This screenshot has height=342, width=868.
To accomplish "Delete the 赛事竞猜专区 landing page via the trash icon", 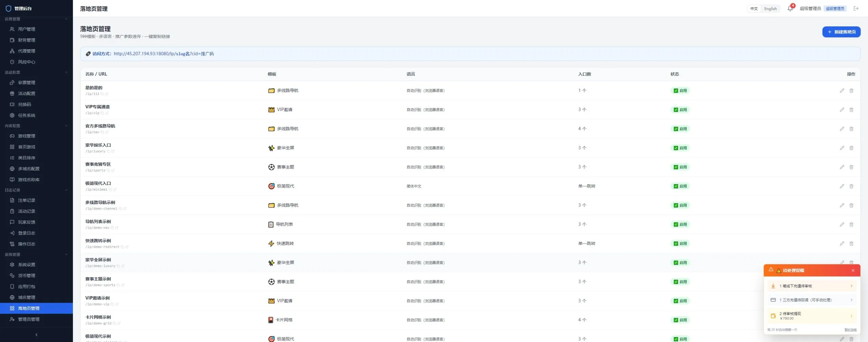I will 851,167.
